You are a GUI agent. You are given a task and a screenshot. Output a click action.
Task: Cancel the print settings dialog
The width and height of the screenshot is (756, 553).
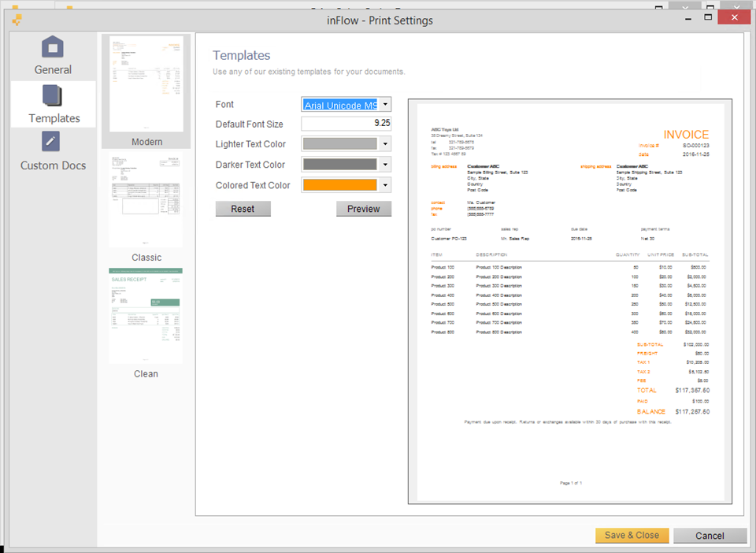[x=710, y=536]
